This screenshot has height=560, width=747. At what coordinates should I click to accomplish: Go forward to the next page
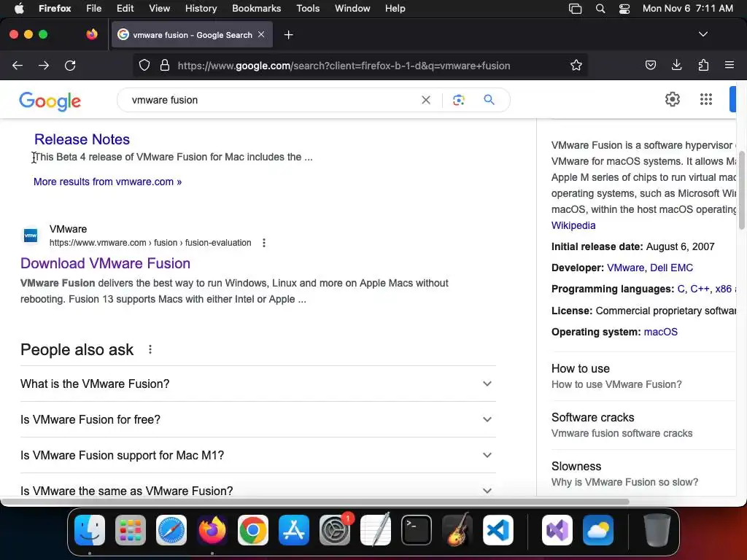tap(44, 65)
